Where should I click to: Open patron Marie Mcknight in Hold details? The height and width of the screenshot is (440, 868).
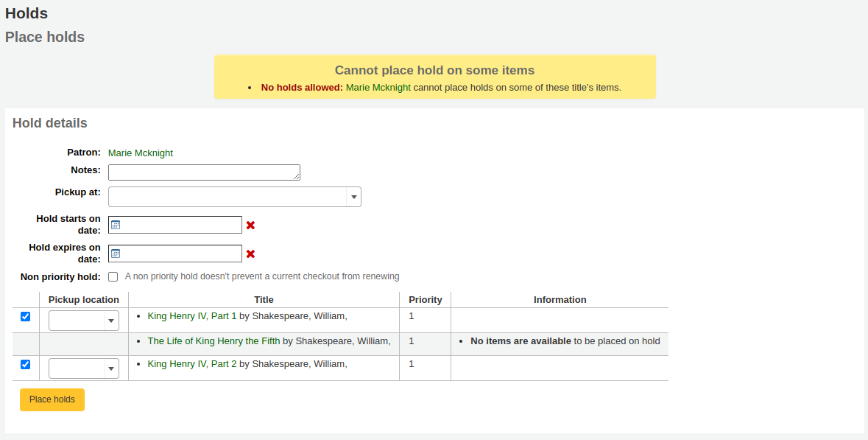[141, 153]
